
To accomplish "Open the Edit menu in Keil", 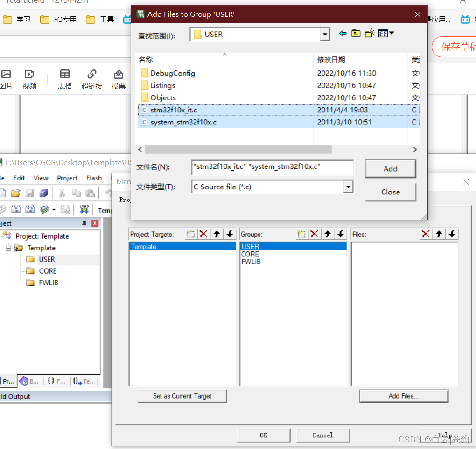I will [19, 178].
